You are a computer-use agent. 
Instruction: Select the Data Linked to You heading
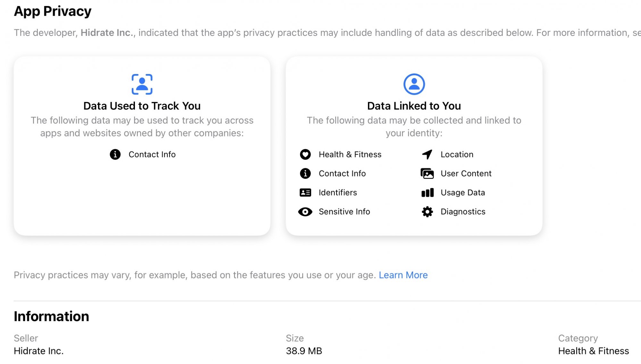click(x=414, y=106)
